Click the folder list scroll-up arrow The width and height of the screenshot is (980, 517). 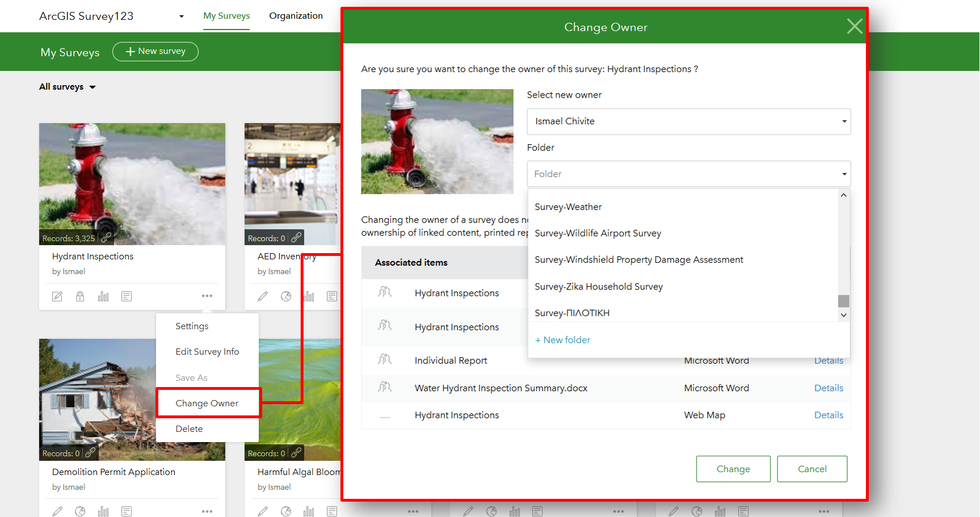(x=844, y=195)
